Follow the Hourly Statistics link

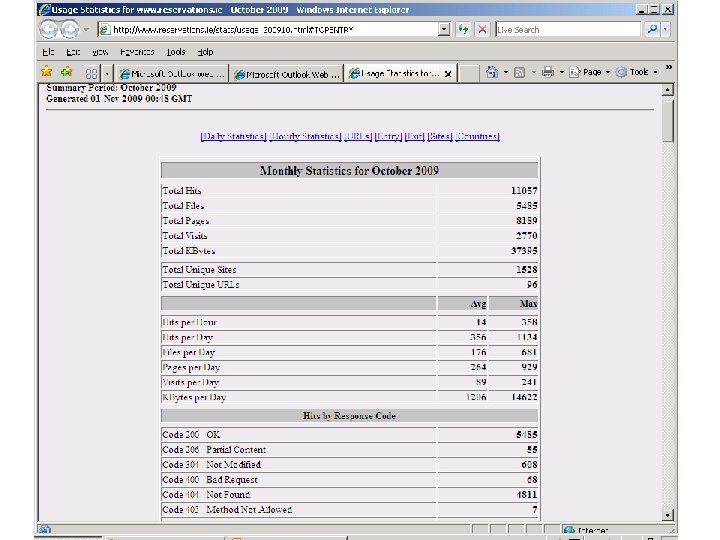305,136
